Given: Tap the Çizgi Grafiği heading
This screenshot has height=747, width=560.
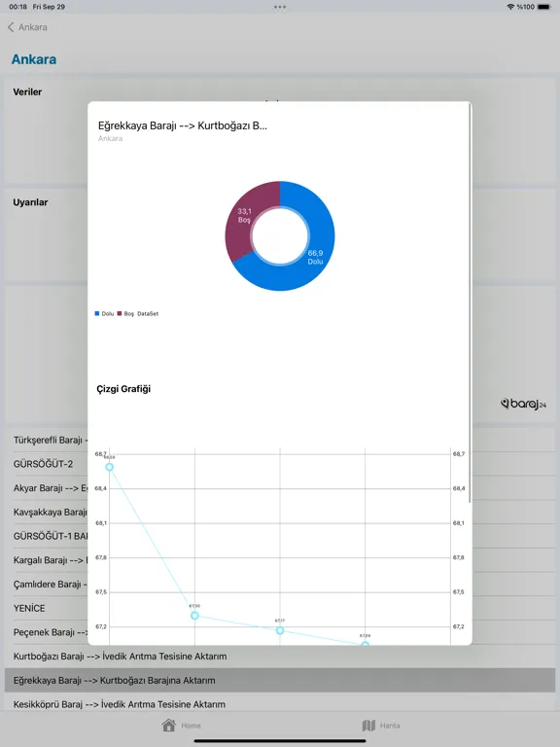Looking at the screenshot, I should pos(123,389).
